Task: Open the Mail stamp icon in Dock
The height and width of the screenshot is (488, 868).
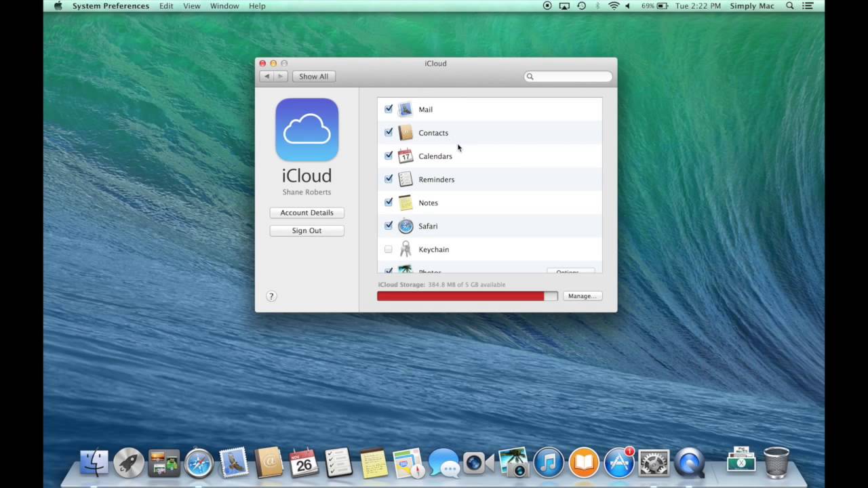Action: pos(234,463)
